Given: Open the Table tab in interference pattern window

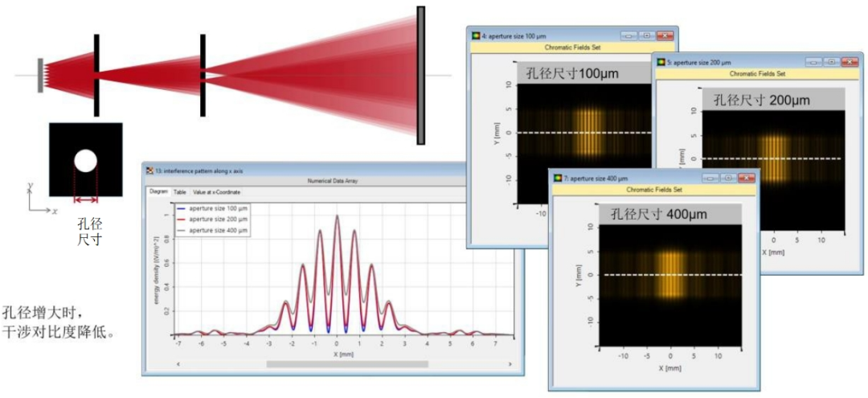Looking at the screenshot, I should click(180, 192).
